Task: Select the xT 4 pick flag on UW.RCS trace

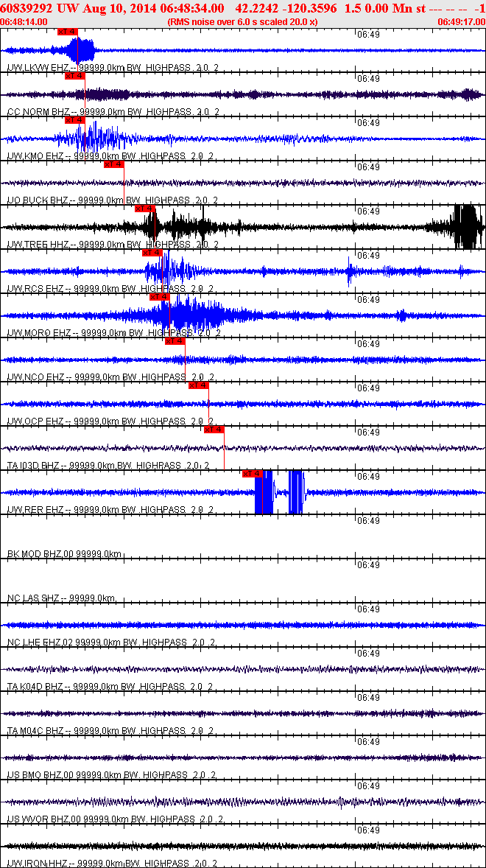Action: click(152, 253)
